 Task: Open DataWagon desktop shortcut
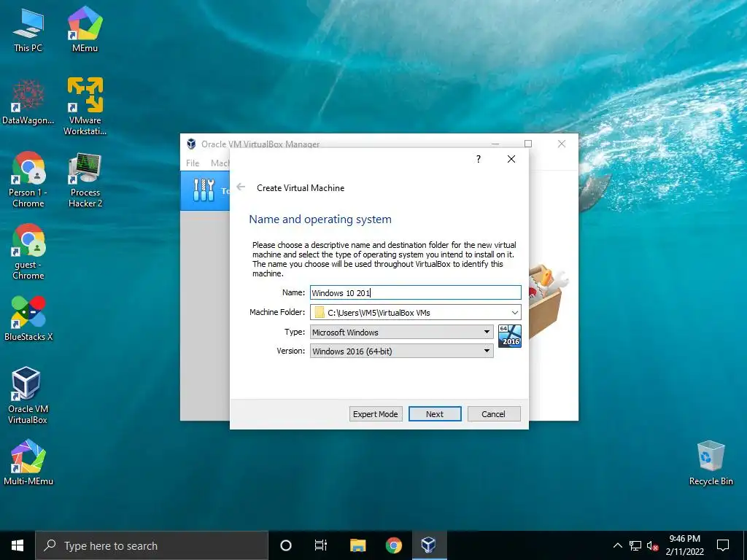pos(28,101)
